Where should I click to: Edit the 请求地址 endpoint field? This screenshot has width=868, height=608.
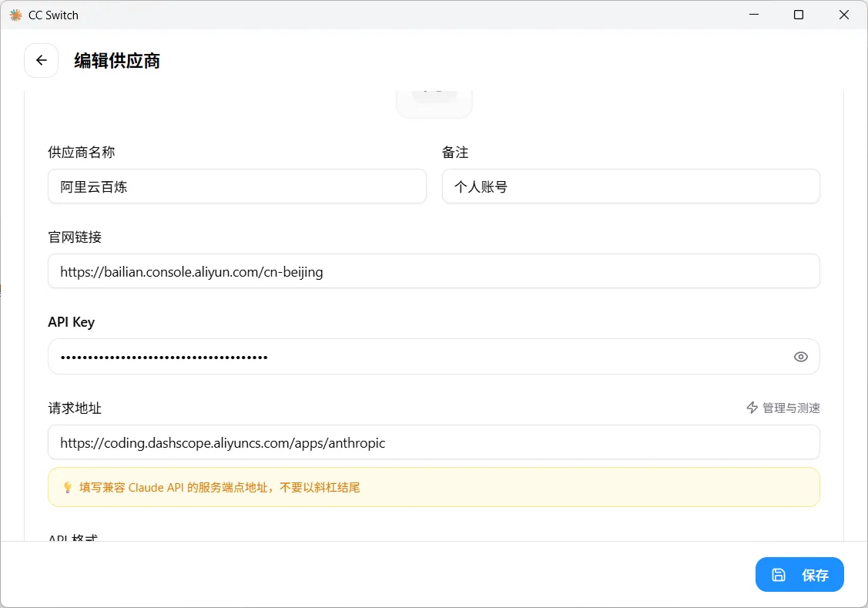(x=434, y=442)
